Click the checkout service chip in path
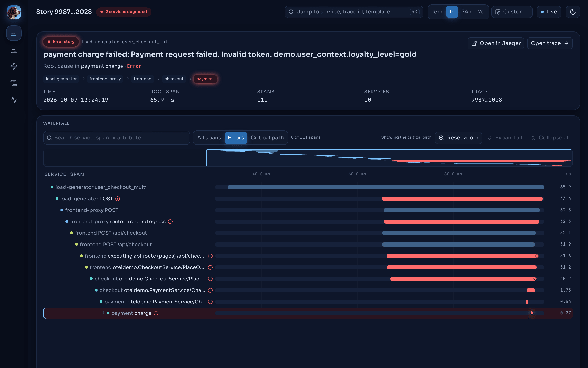588x368 pixels. (174, 79)
